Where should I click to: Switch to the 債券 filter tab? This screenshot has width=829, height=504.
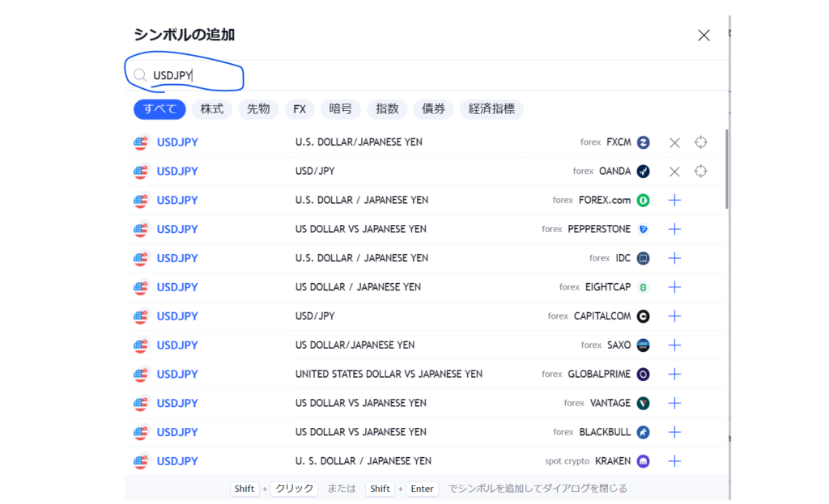pos(434,109)
